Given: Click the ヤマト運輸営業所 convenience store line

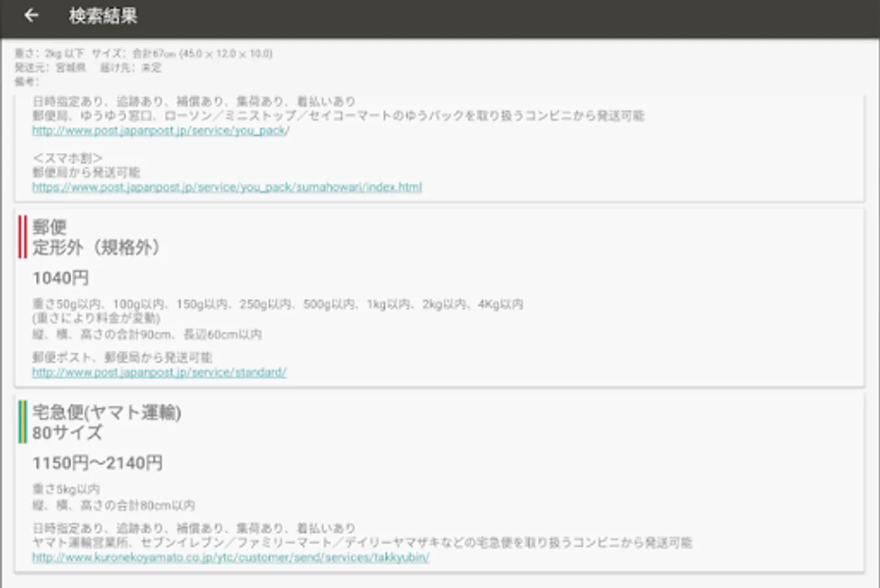Looking at the screenshot, I should pos(362,542).
